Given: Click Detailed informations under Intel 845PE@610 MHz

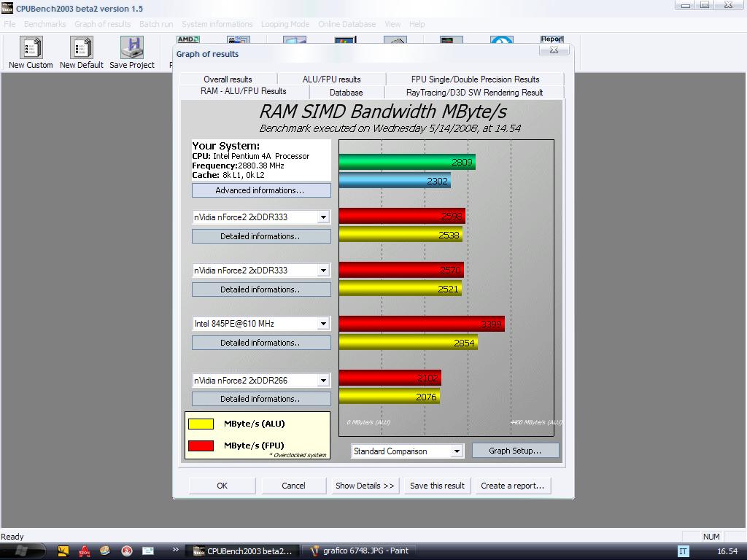Looking at the screenshot, I should pyautogui.click(x=261, y=343).
